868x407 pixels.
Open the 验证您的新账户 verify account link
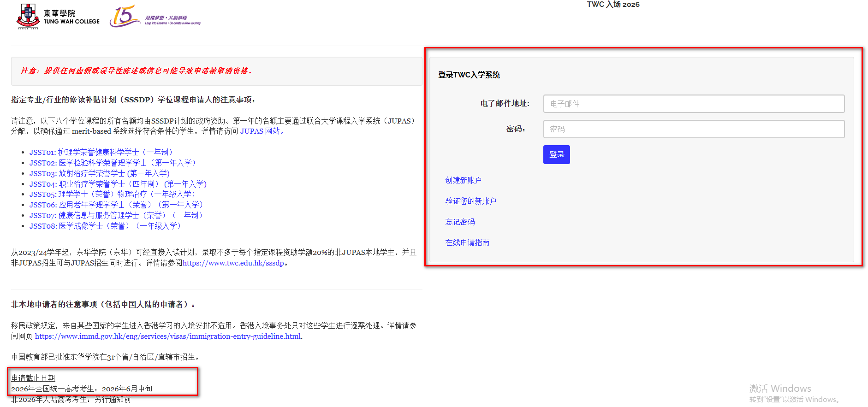pos(470,201)
